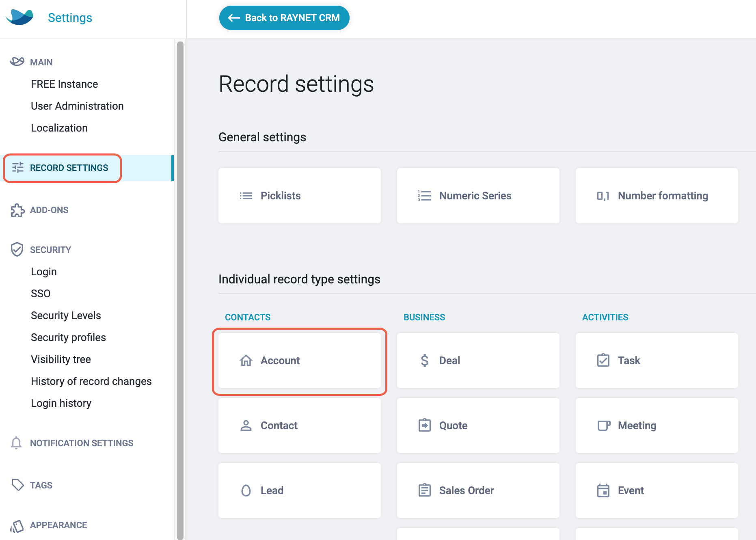
Task: Click the sidebar vertical scrollbar
Action: pos(180,290)
